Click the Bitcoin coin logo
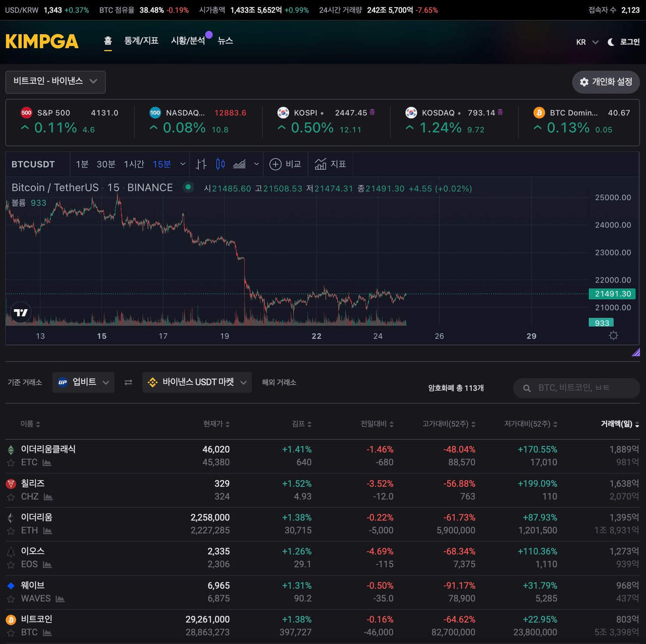This screenshot has width=646, height=644. coord(11,619)
